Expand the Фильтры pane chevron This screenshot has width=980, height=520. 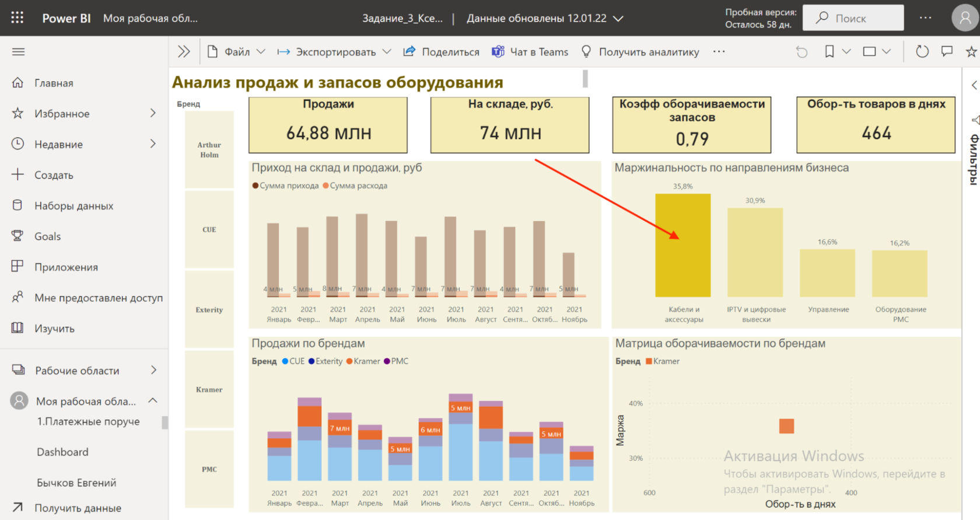(x=974, y=85)
